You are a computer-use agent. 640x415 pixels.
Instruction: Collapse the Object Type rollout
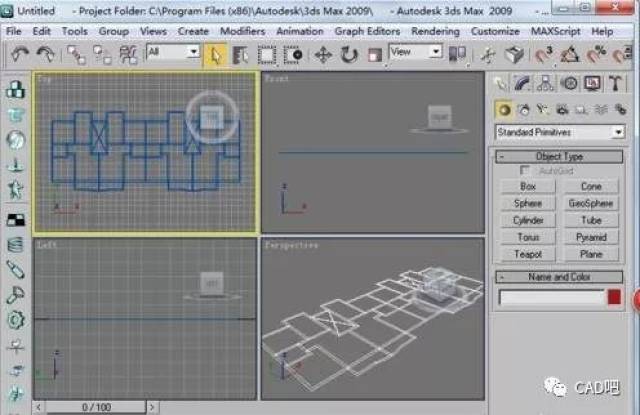[x=559, y=156]
